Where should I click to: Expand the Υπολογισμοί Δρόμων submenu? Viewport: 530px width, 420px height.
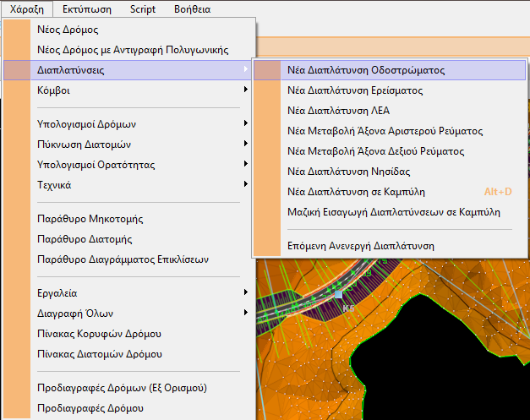coord(128,124)
